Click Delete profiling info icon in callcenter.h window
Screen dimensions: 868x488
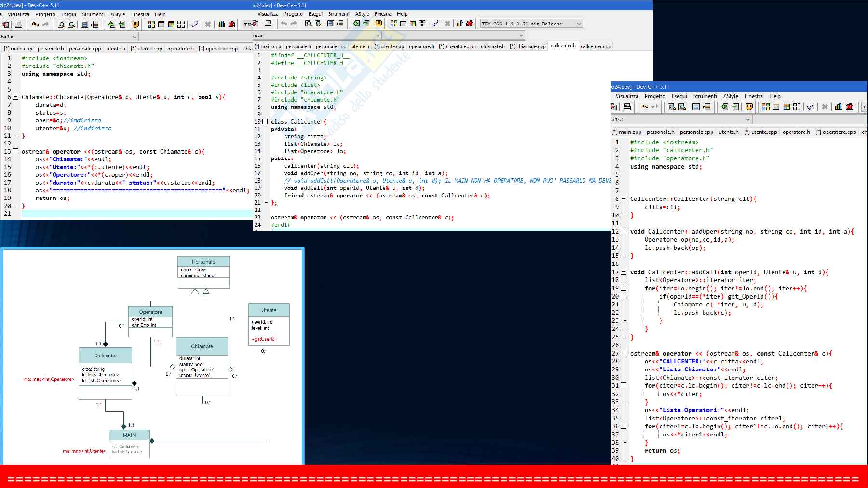470,24
